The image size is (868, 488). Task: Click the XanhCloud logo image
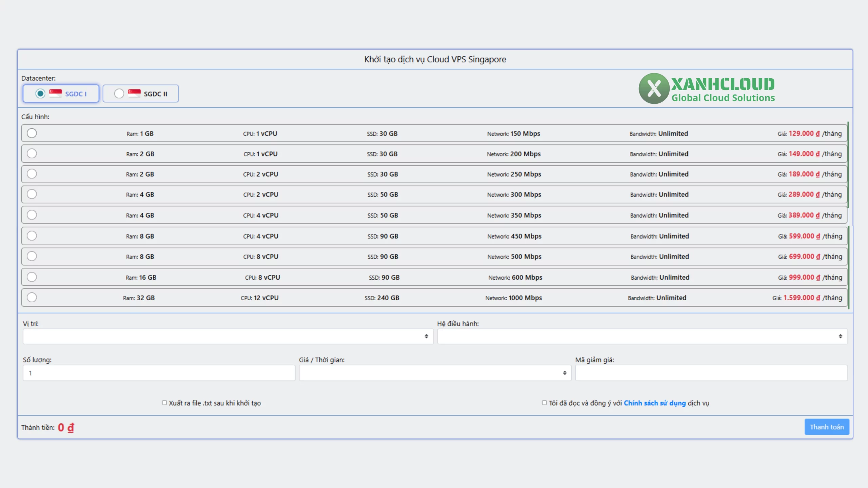tap(707, 88)
